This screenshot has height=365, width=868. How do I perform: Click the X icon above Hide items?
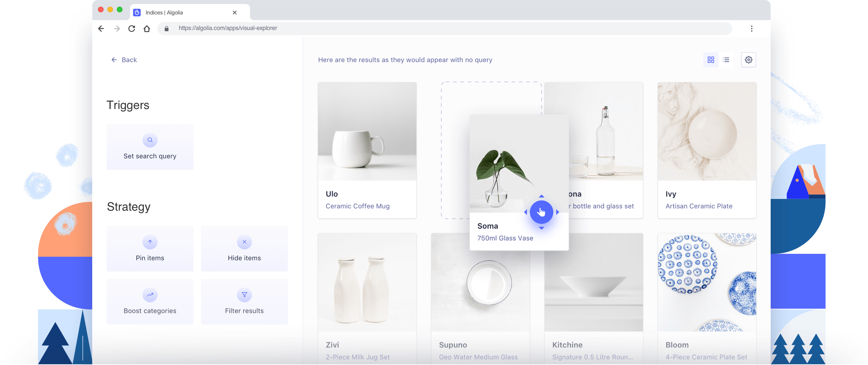244,242
